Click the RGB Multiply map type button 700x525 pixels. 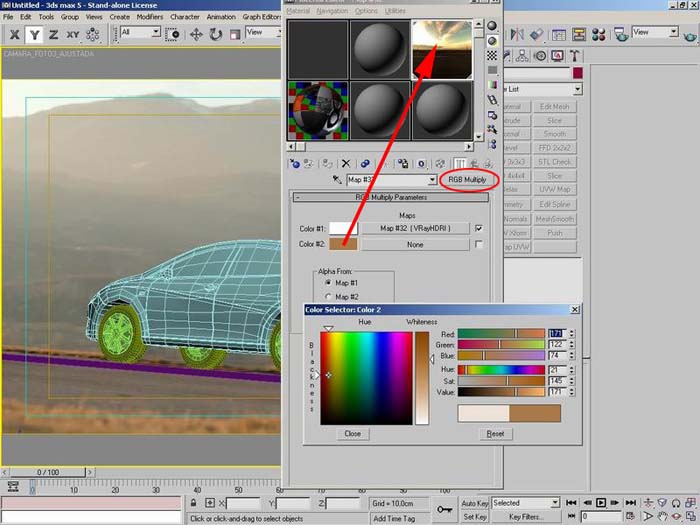point(468,180)
